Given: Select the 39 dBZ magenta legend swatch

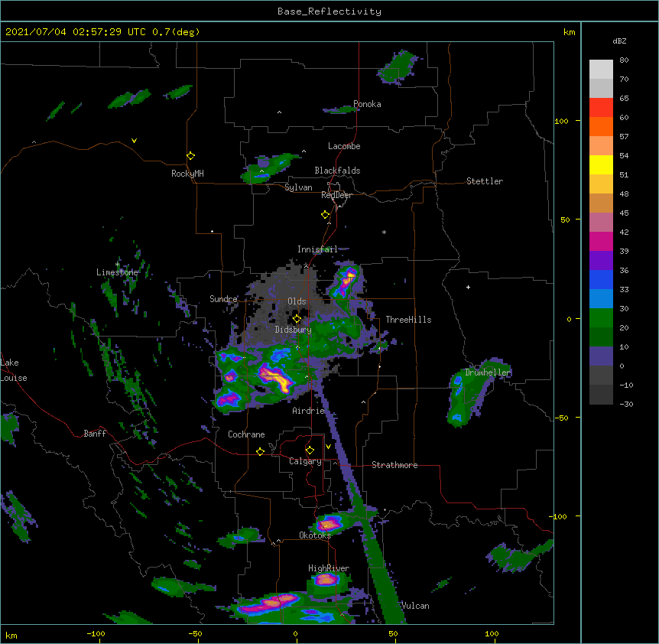Looking at the screenshot, I should 601,241.
